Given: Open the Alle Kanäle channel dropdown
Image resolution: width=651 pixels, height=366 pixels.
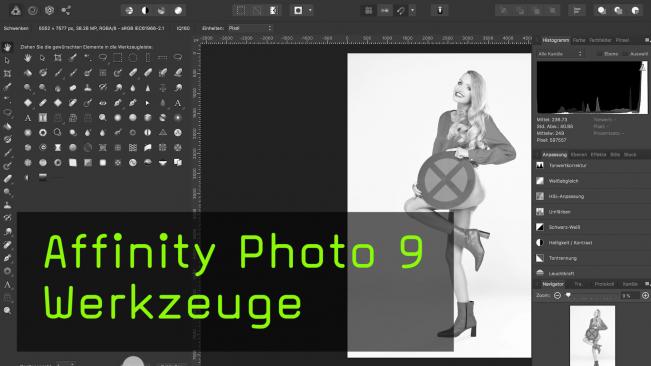Looking at the screenshot, I should click(560, 54).
